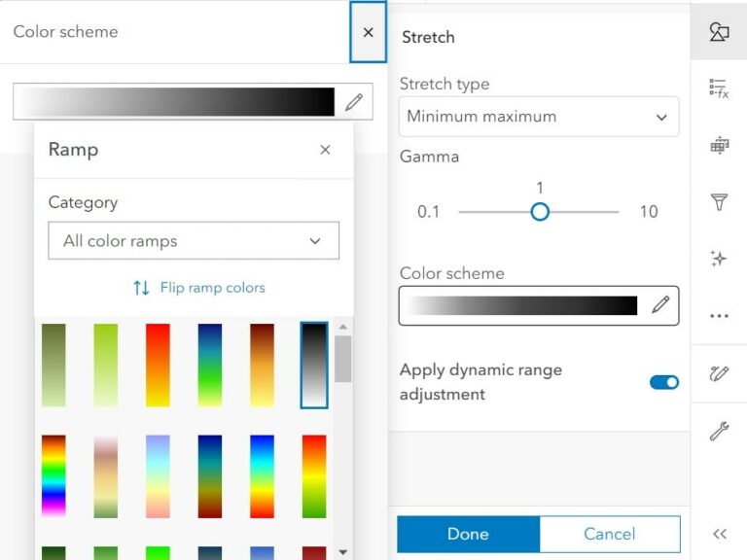Open the three-dot more options icon
Screen dimensions: 747x560
pos(719,316)
